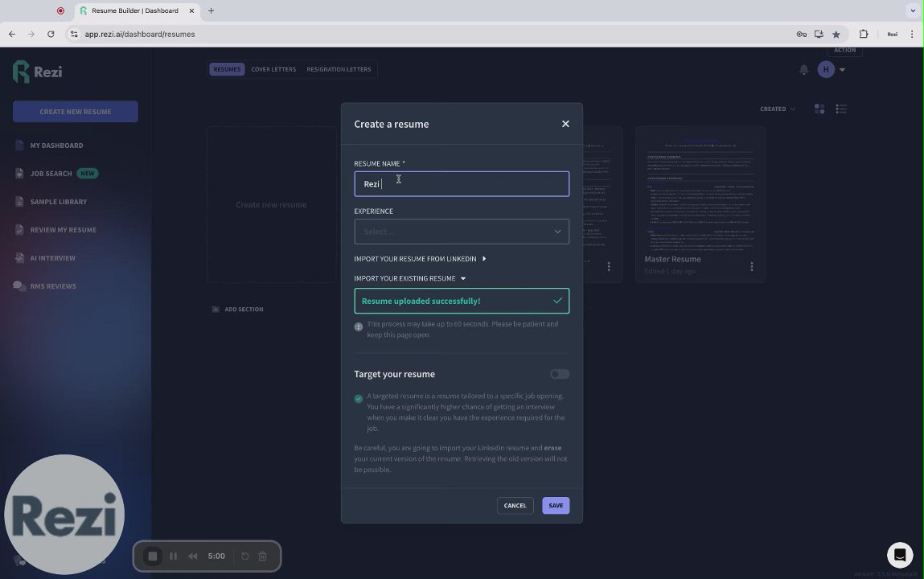Click the site info icon in address bar
924x579 pixels.
(74, 34)
